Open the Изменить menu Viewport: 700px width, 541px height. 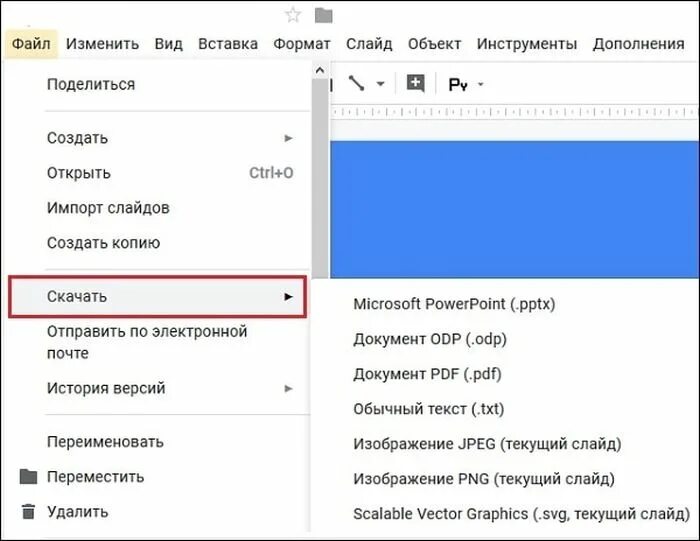tap(102, 44)
